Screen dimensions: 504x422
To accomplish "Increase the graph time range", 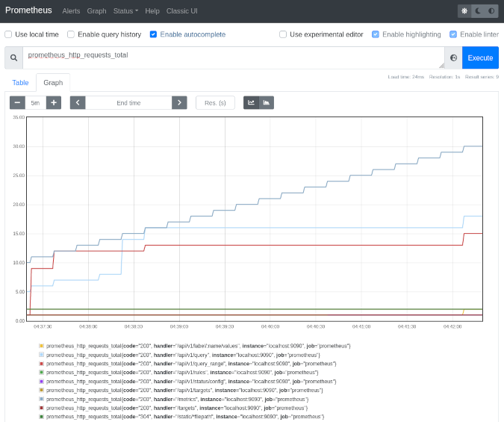I will tap(53, 103).
